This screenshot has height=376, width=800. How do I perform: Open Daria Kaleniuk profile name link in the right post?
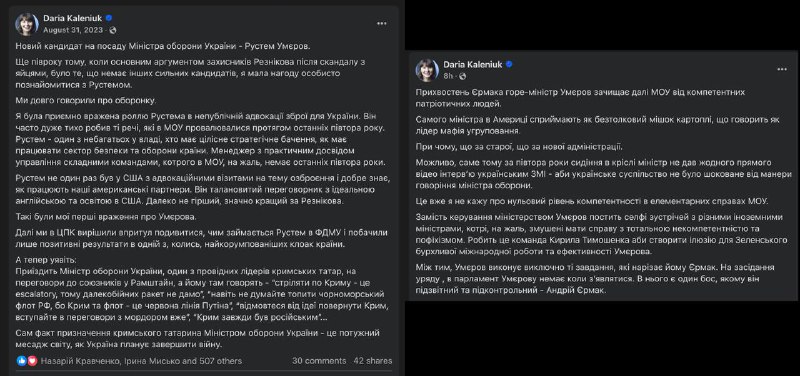[x=473, y=64]
